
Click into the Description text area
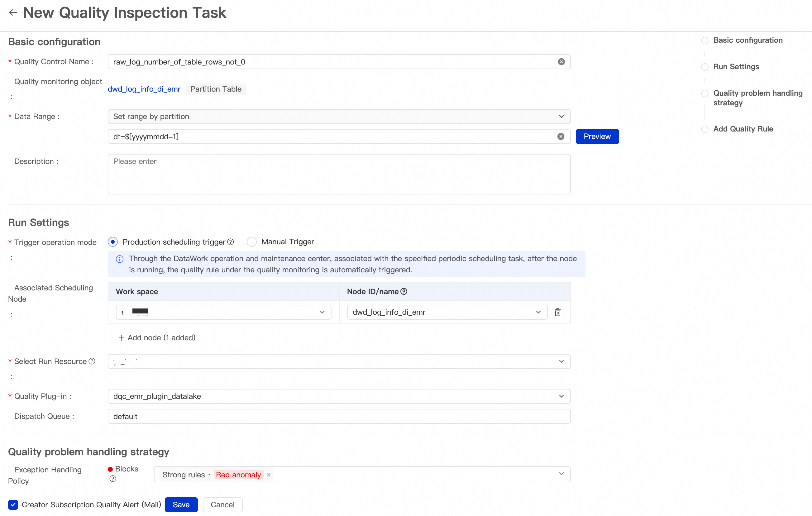[339, 174]
